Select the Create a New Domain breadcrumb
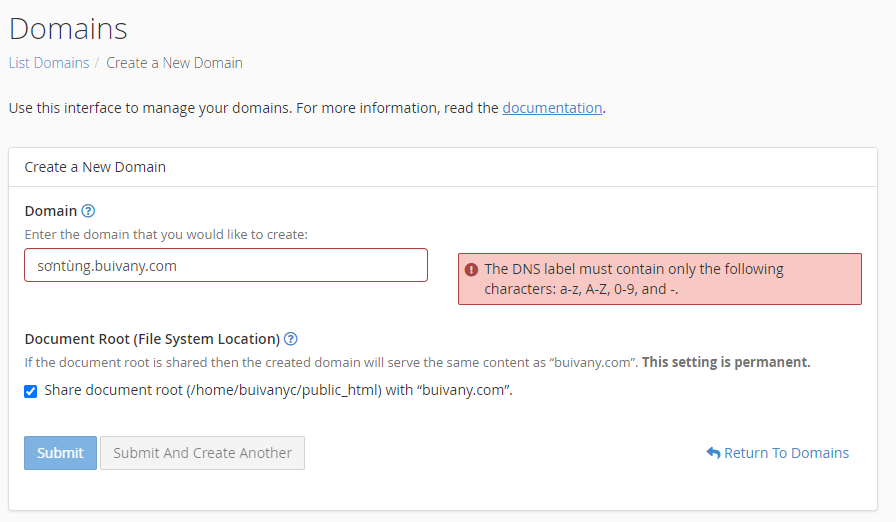Screen dimensions: 896x522 tap(174, 63)
